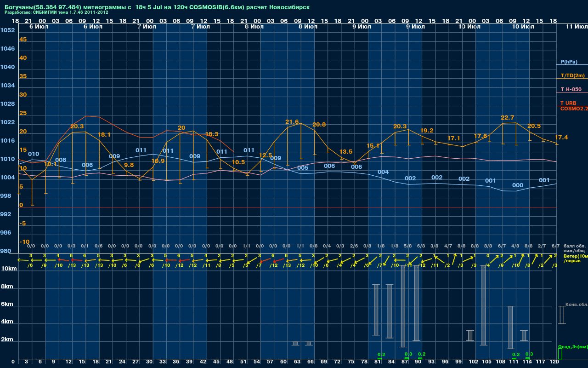This screenshot has width=588, height=368.
Task: Click the 17.4 temperature value
Action: tap(561, 138)
